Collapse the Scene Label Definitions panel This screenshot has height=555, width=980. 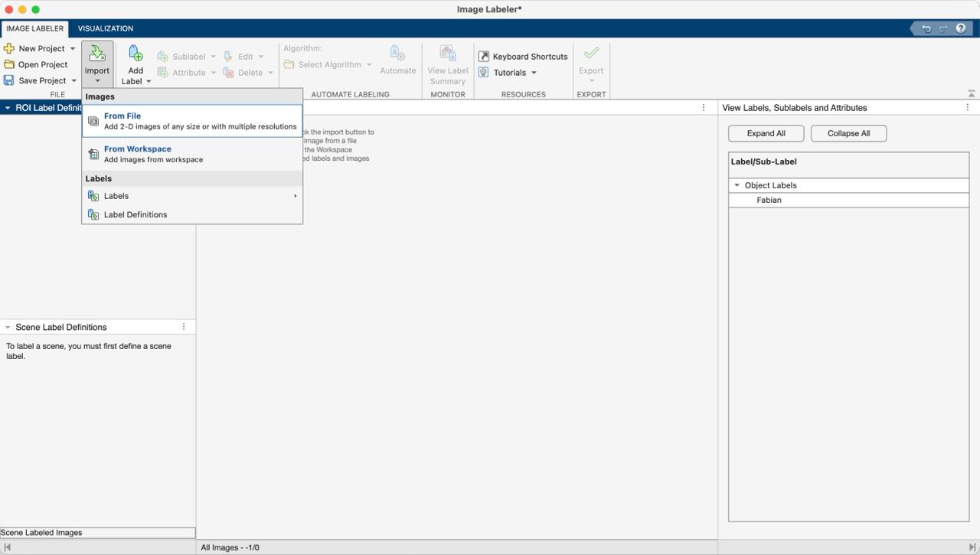[8, 327]
